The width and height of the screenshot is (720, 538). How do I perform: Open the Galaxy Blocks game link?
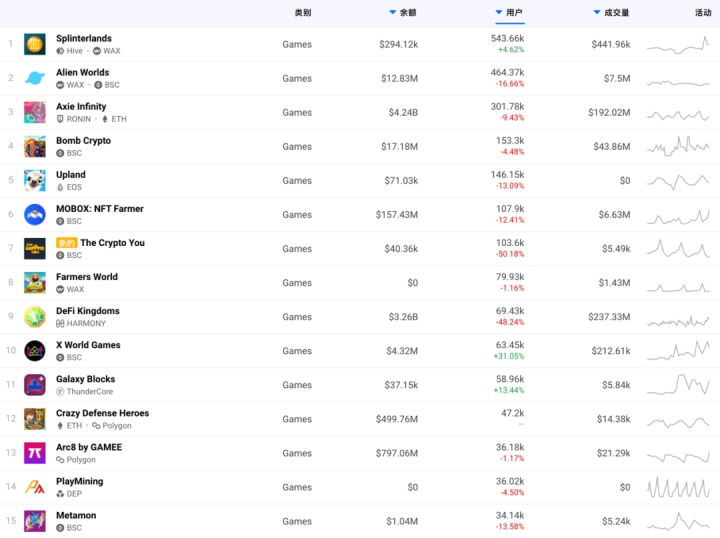(x=85, y=379)
